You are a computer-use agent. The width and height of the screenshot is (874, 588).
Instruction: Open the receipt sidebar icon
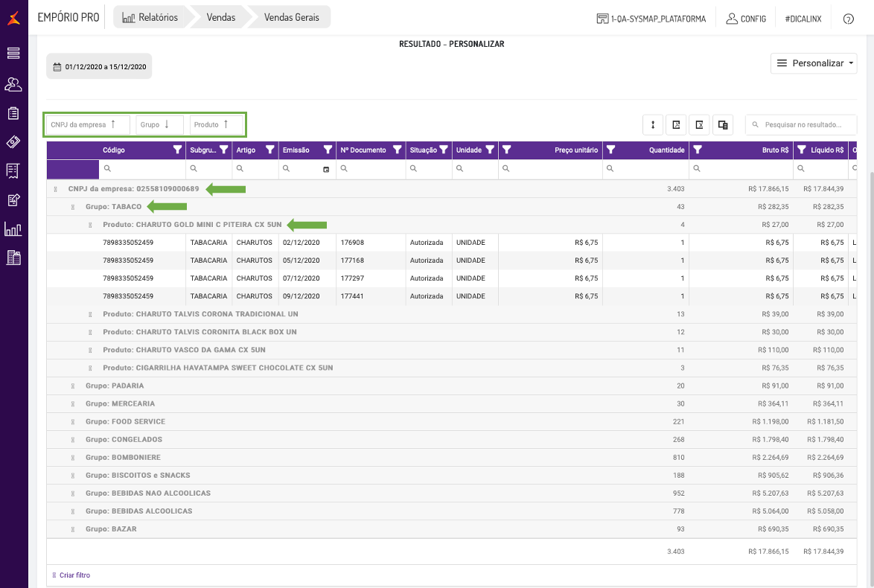coord(13,170)
